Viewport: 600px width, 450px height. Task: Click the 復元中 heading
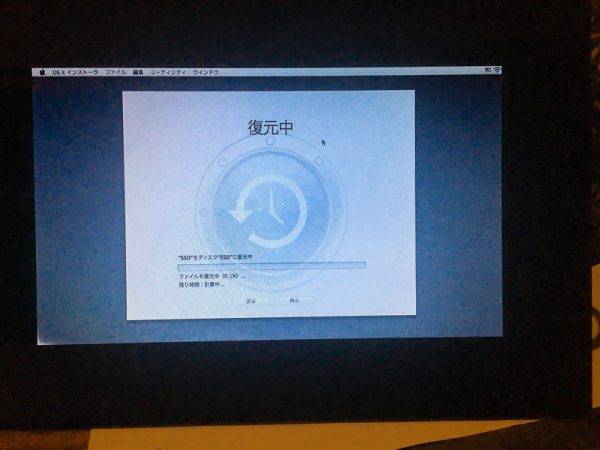270,127
